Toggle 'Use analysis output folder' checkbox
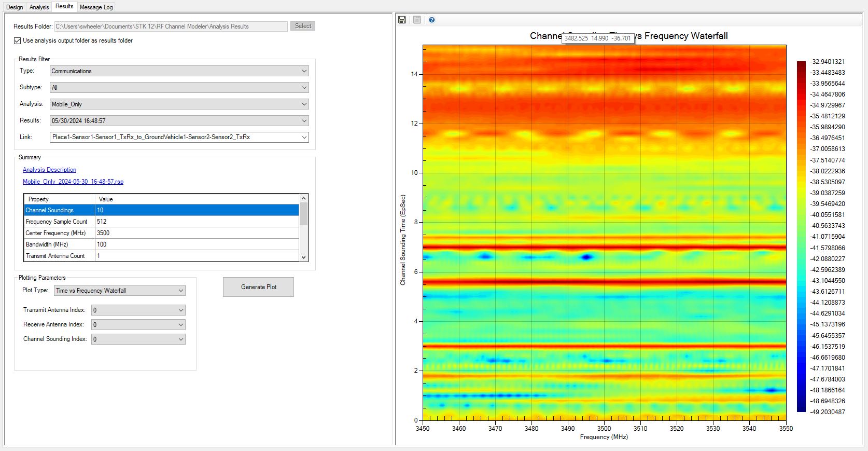 coord(18,40)
